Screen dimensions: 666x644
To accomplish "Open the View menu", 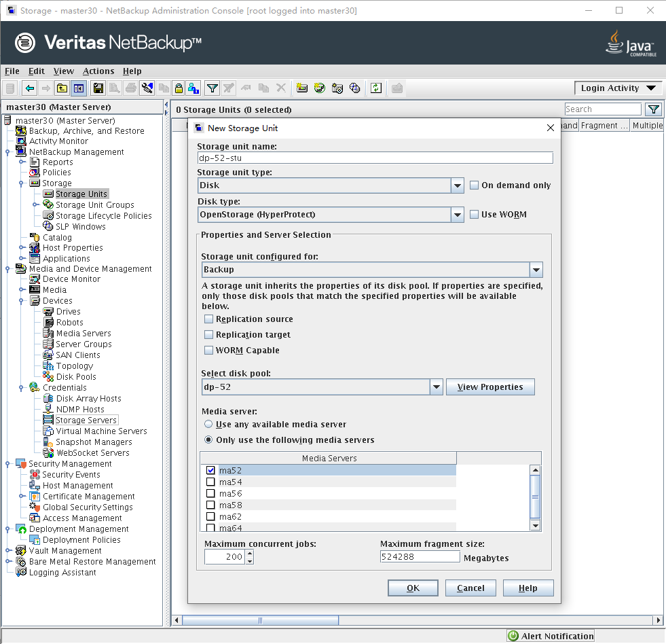I will pos(64,71).
